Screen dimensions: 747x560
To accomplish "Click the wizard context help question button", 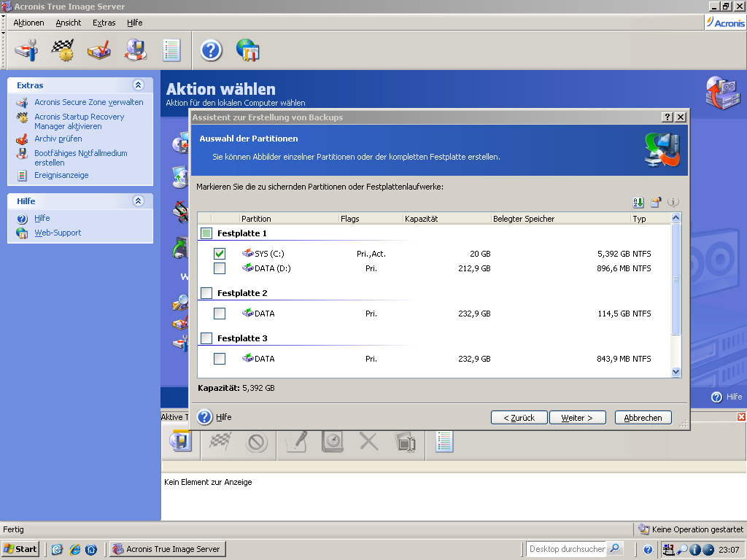I will click(667, 117).
